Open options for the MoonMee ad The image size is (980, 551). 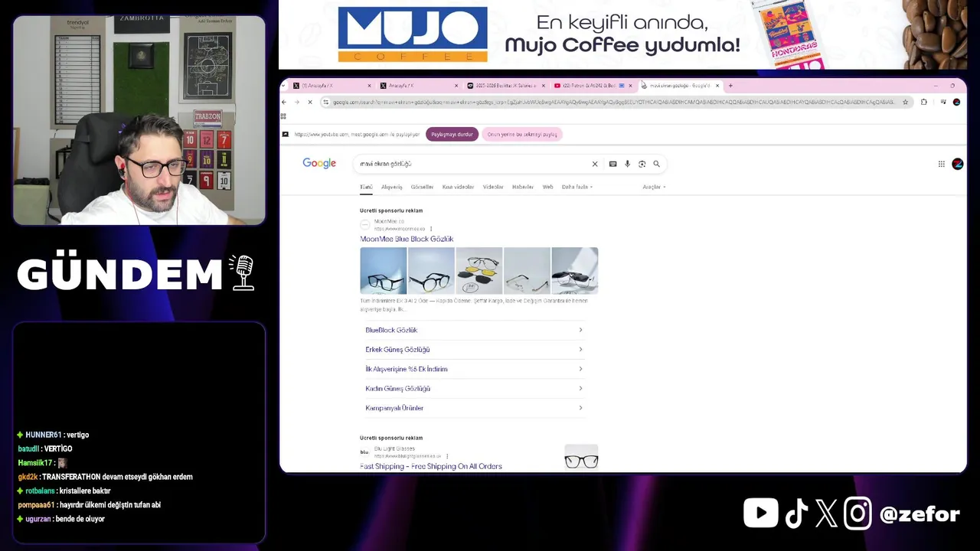431,229
